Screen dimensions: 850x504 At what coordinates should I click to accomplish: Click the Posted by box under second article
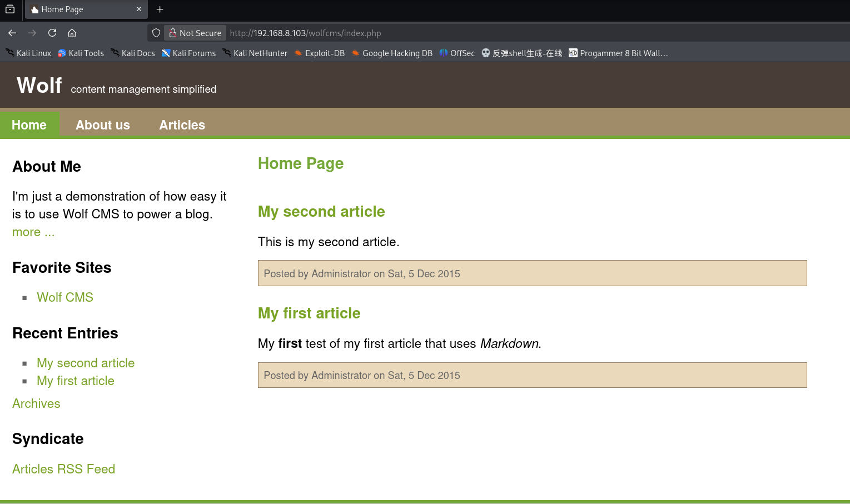pyautogui.click(x=532, y=273)
